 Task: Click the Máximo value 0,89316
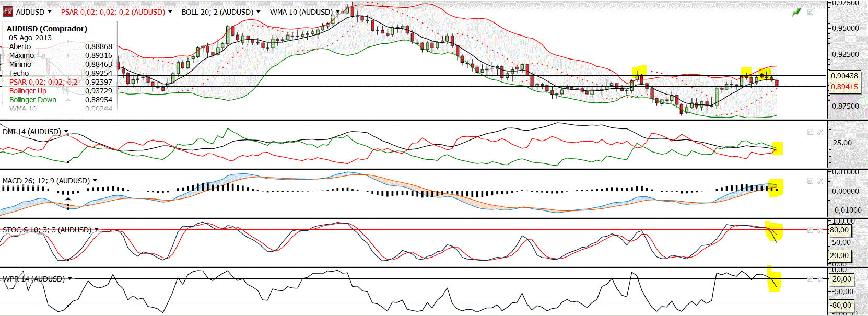(99, 55)
